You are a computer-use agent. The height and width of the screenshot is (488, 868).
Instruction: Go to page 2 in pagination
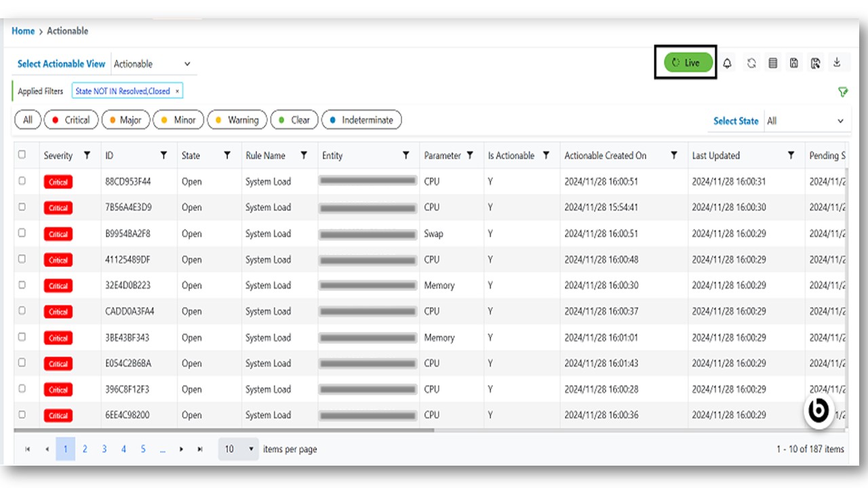point(85,449)
